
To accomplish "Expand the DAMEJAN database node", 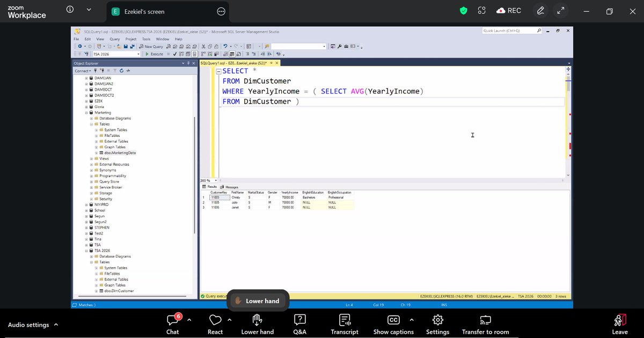I will [86, 78].
